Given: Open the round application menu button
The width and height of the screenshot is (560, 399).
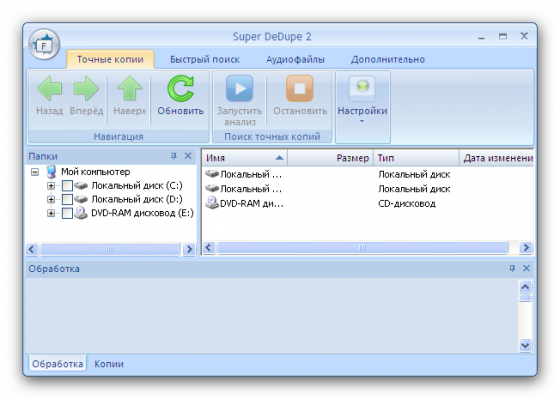Looking at the screenshot, I should 44,45.
